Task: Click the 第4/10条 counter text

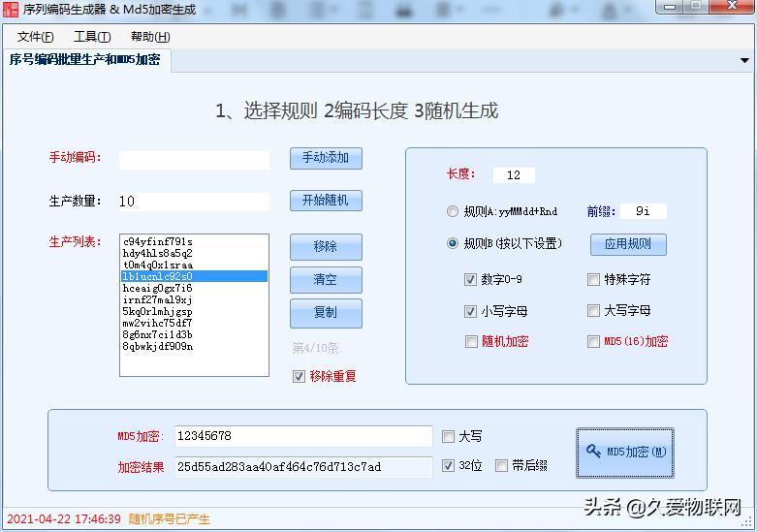Action: tap(315, 348)
